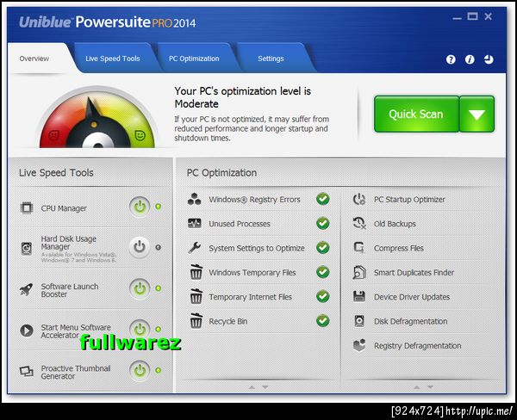Uncheck the Recycle Bin checkmark
The image size is (517, 420).
[x=323, y=321]
